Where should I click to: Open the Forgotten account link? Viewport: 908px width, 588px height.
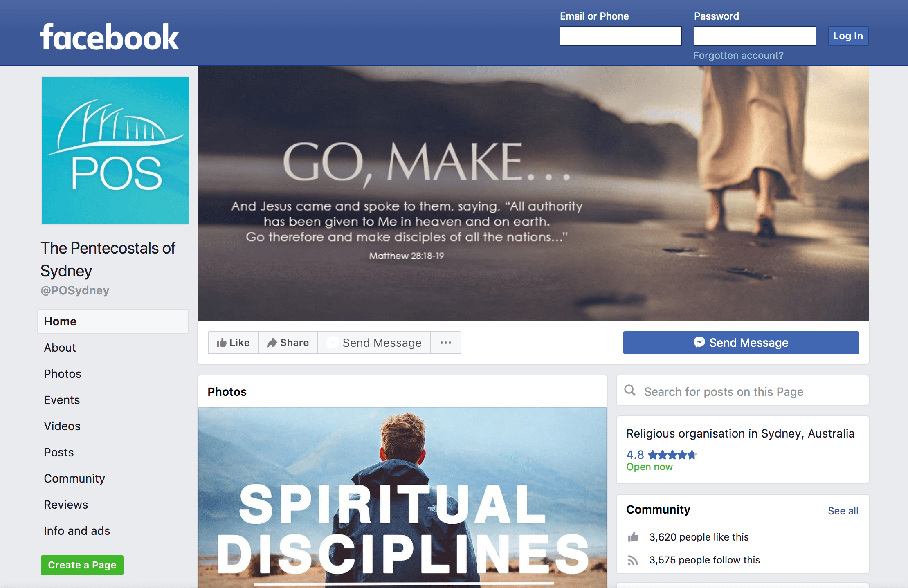738,56
